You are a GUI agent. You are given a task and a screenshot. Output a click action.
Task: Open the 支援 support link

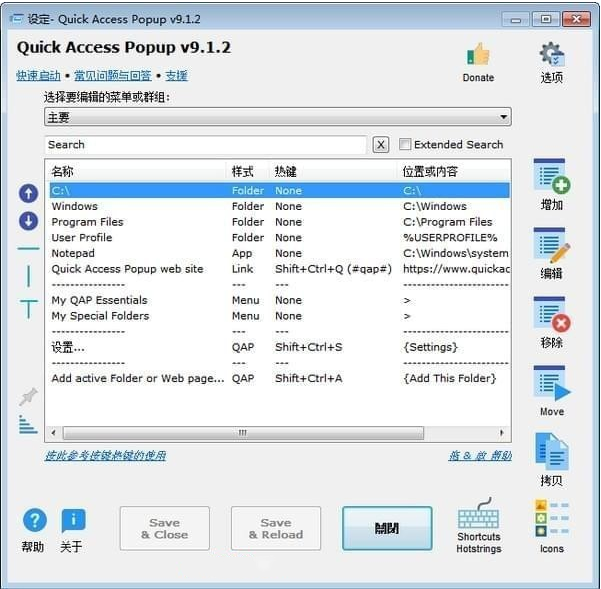pos(176,75)
